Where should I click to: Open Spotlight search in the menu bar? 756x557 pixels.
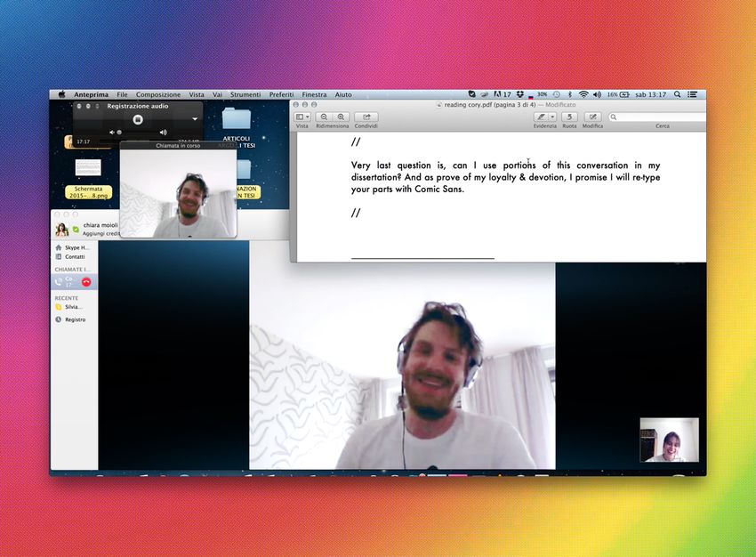tap(678, 94)
